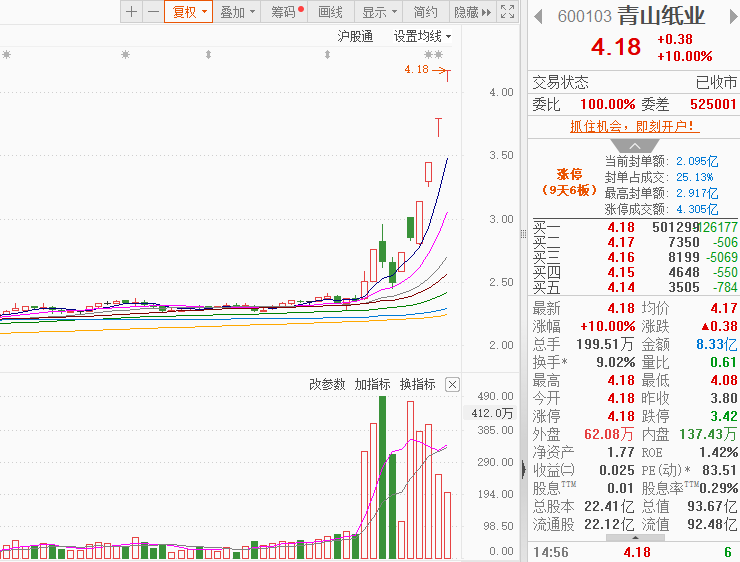Click stock name 青山纸业

pos(661,16)
